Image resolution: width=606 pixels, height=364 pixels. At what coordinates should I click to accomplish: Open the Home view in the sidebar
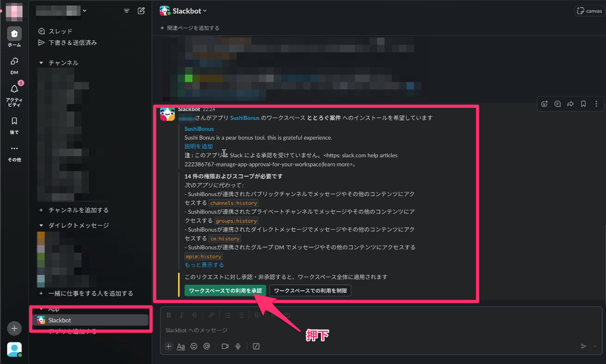point(14,34)
